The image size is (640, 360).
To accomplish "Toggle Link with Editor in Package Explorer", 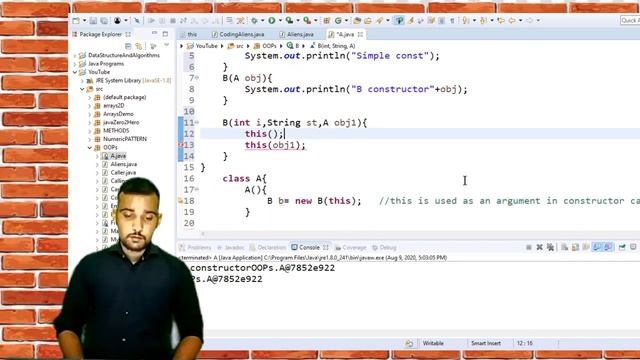I will click(139, 46).
